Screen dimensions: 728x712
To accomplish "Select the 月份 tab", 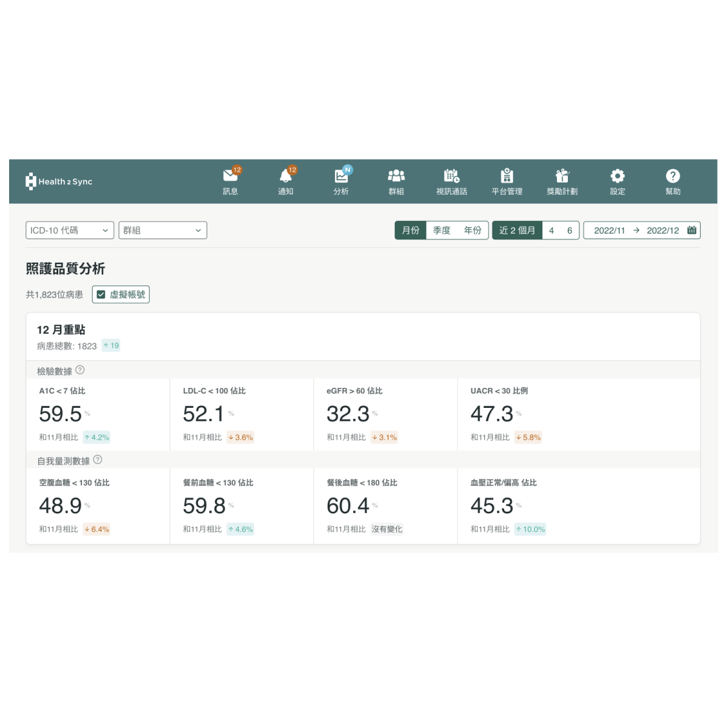I will coord(410,230).
